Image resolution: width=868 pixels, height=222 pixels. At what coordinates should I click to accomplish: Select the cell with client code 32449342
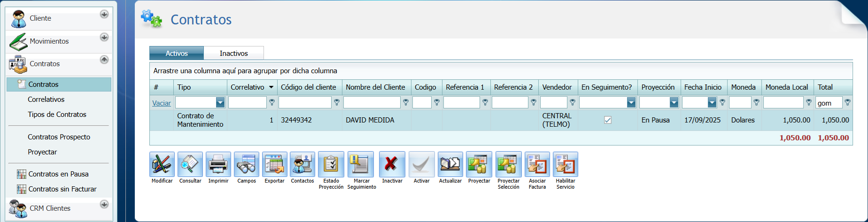click(310, 120)
